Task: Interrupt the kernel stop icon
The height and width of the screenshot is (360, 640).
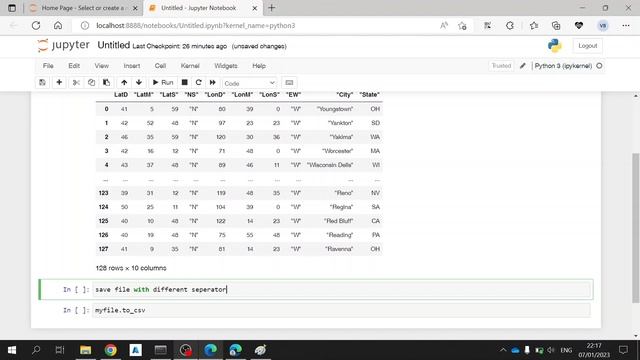Action: click(184, 82)
